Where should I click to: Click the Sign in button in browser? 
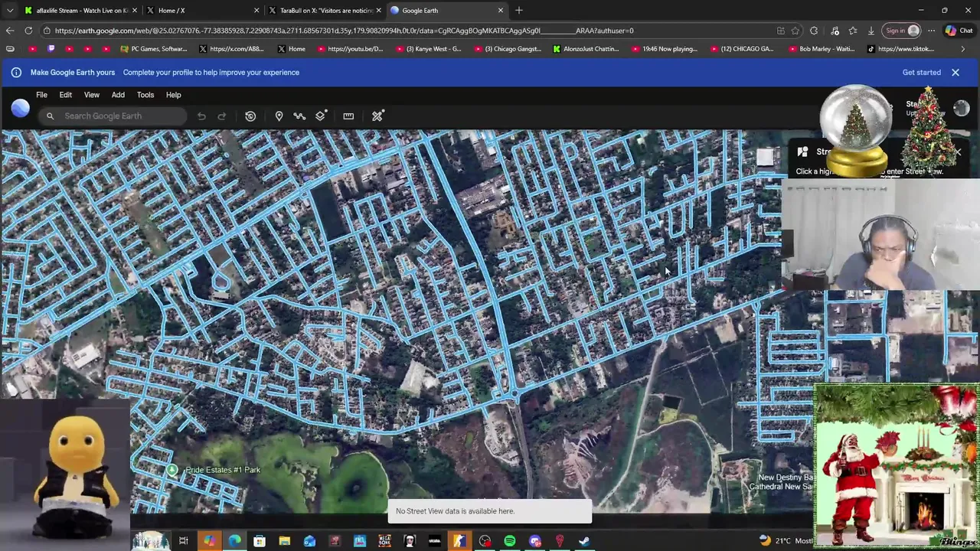[902, 31]
